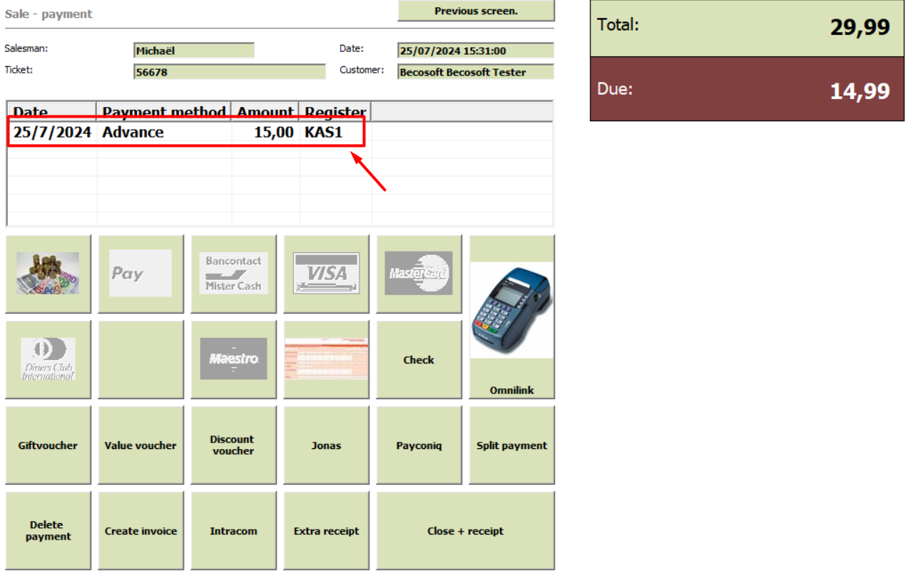
Task: Click the Create invoice button
Action: tap(141, 530)
